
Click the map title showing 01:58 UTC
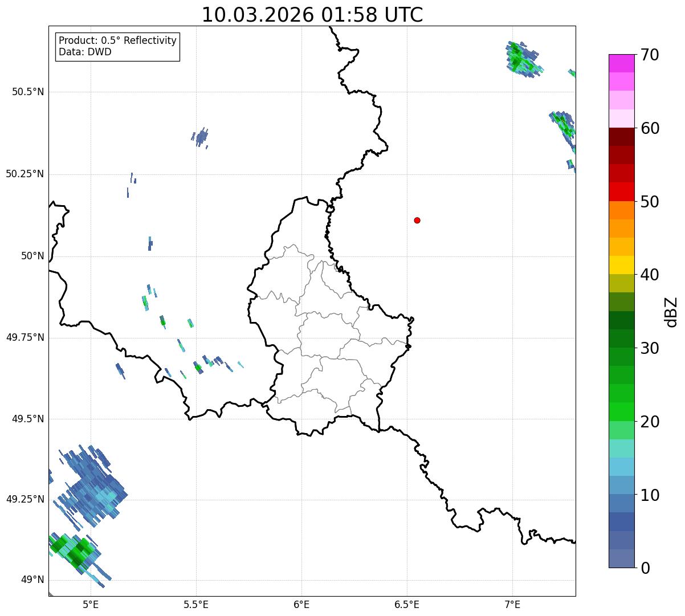pyautogui.click(x=312, y=15)
